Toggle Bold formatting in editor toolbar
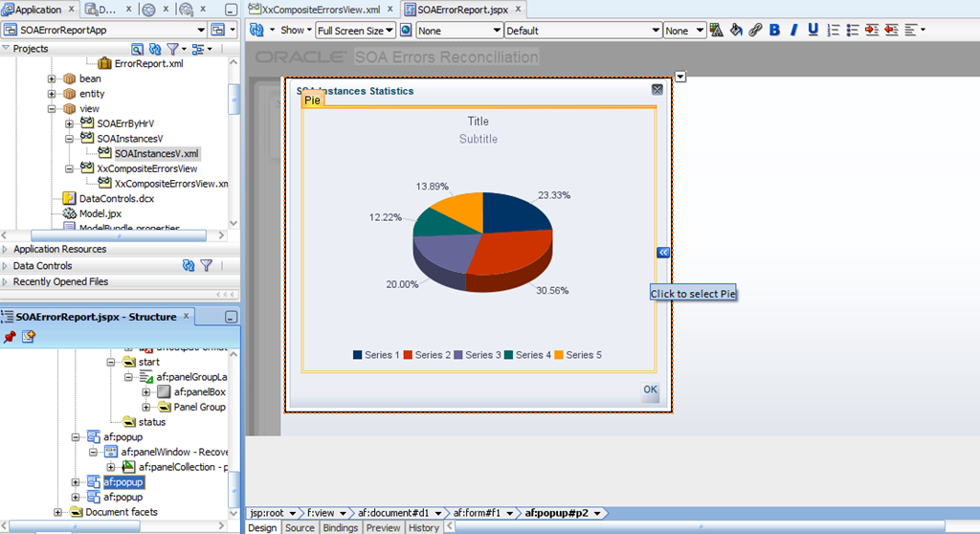 (774, 30)
